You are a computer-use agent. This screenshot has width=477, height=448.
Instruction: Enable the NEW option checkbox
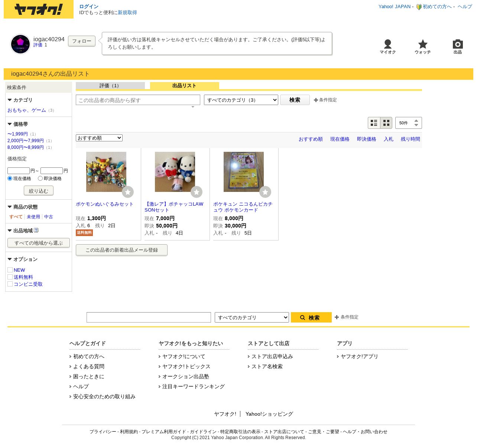point(10,270)
